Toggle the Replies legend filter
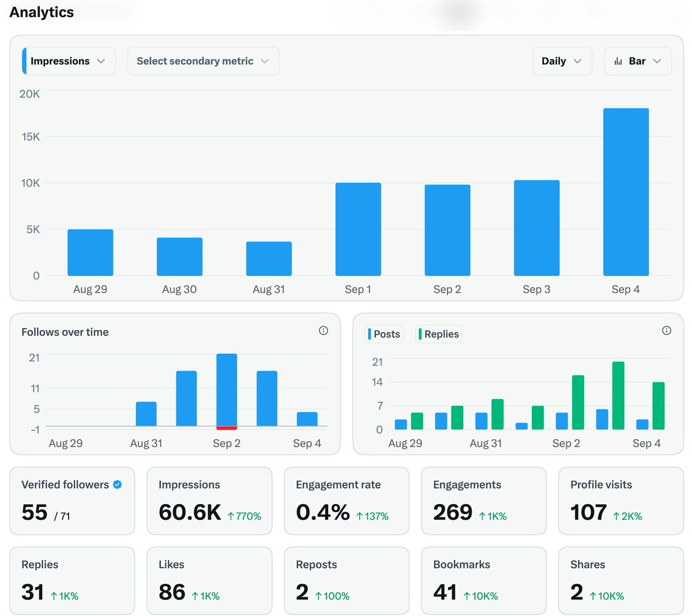Image resolution: width=692 pixels, height=616 pixels. click(x=439, y=334)
